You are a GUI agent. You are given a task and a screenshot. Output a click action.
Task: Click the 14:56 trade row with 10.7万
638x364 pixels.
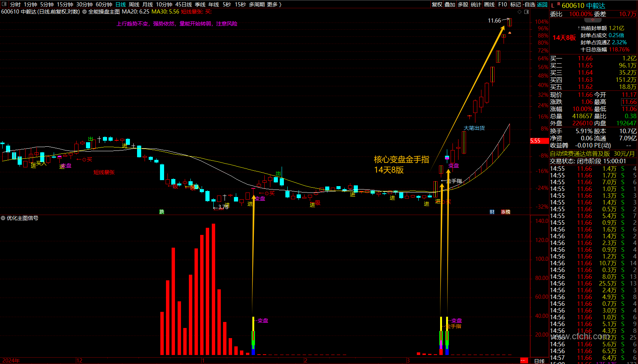[x=593, y=263]
